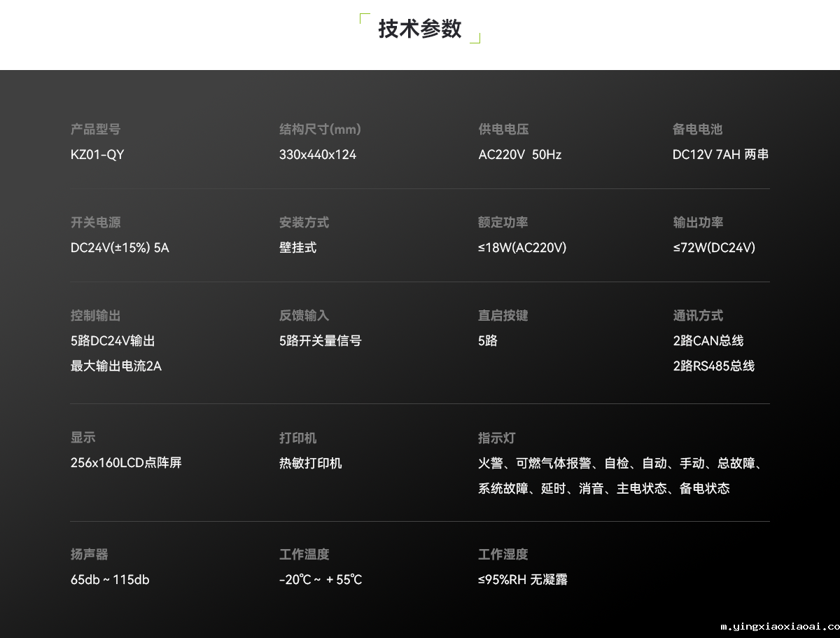Click the 显示 256x160LCD点阵屏 entry

pyautogui.click(x=126, y=463)
